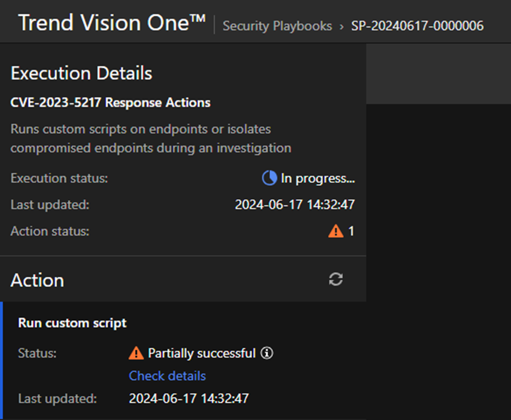Click the orange Action status warning icon
Viewport: 511px width, 420px height.
[335, 231]
